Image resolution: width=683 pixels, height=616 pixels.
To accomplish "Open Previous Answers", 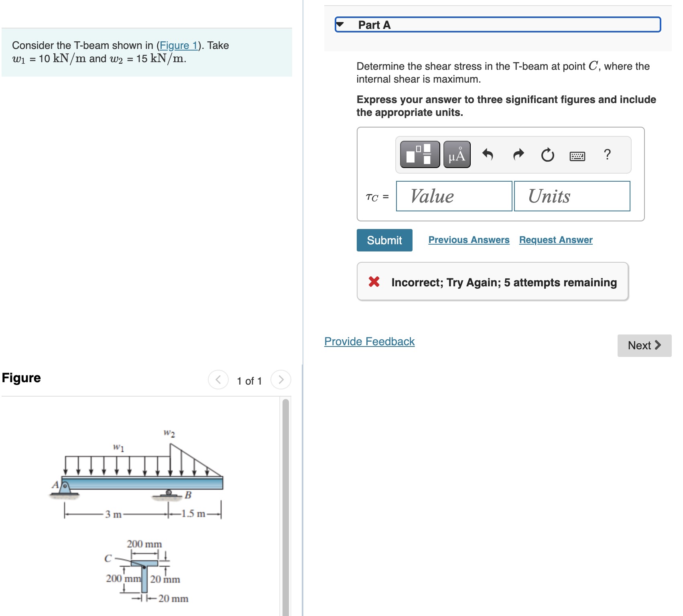I will tap(468, 239).
